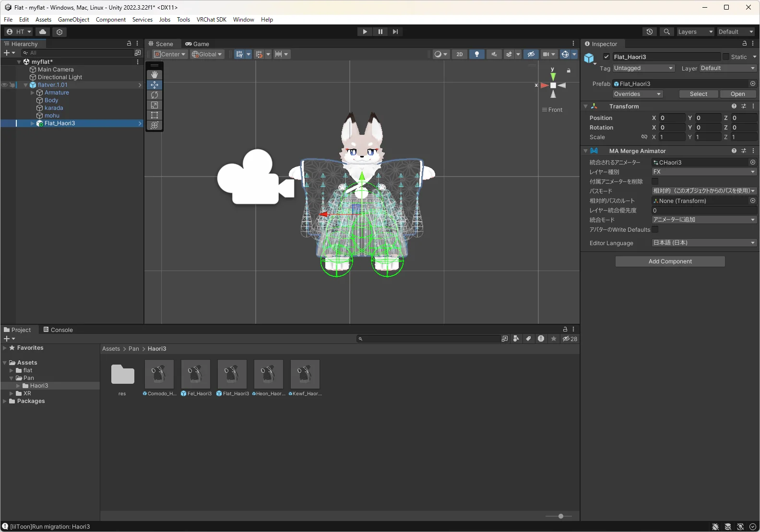The width and height of the screenshot is (760, 532).
Task: Save the Project search as favorite star
Action: click(554, 339)
